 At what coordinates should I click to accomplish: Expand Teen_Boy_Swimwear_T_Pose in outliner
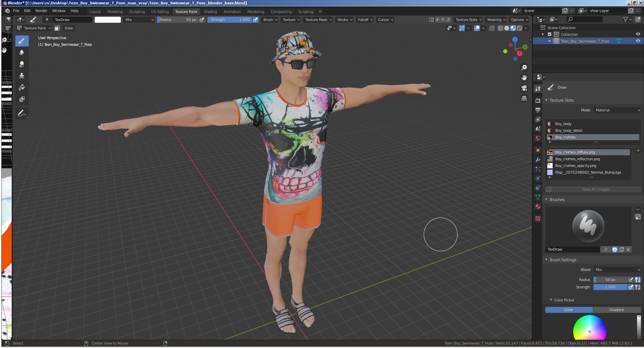click(x=550, y=41)
